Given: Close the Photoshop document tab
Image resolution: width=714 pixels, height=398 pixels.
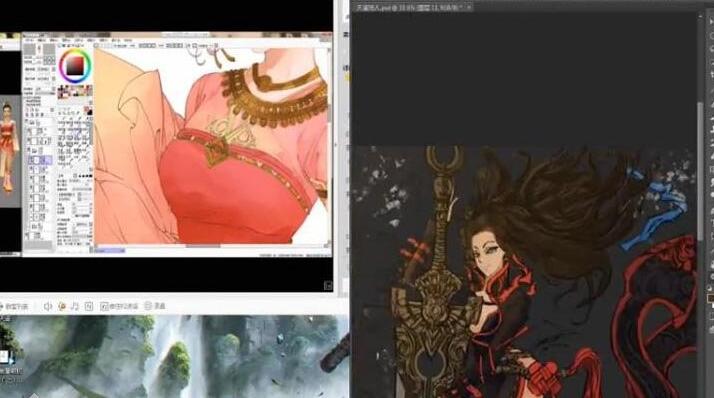Looking at the screenshot, I should (x=469, y=7).
